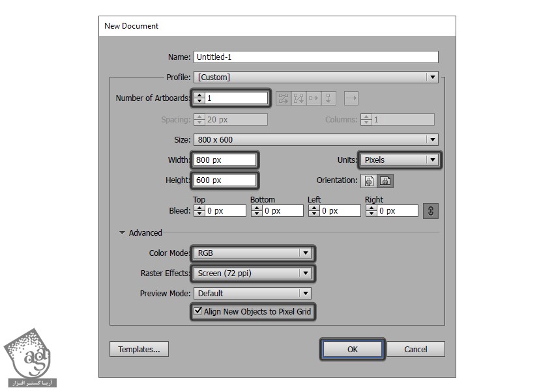Toggle Align New Objects to Pixel Grid
The height and width of the screenshot is (392, 554).
(x=198, y=312)
